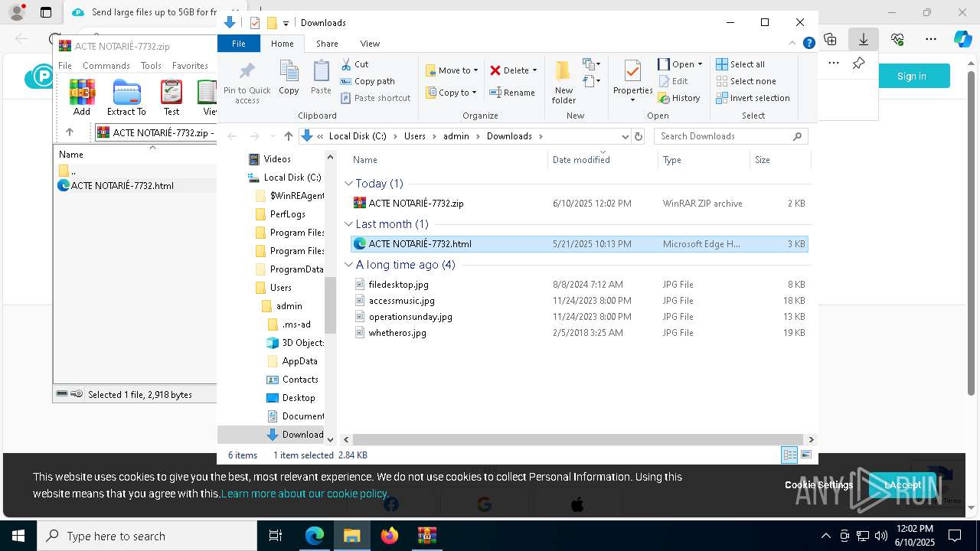Open the File tab

tap(239, 44)
